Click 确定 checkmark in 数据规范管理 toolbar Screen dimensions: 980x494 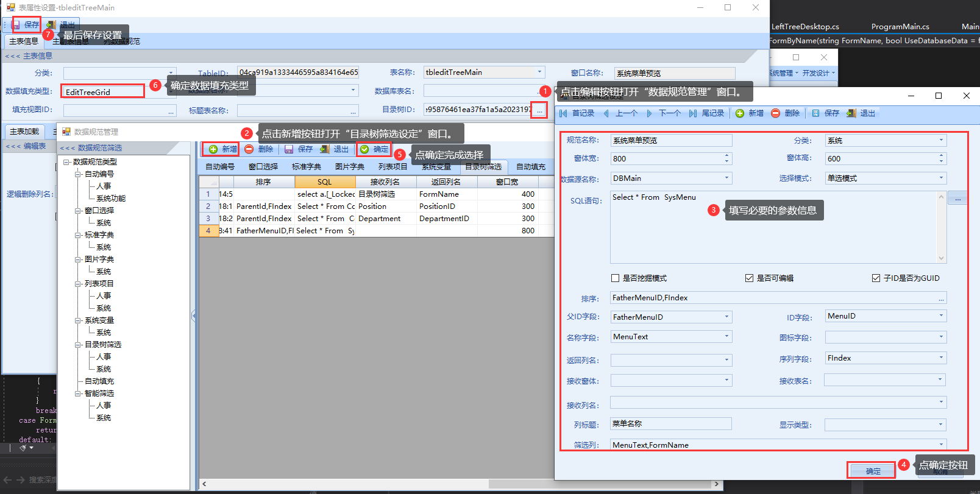click(364, 149)
